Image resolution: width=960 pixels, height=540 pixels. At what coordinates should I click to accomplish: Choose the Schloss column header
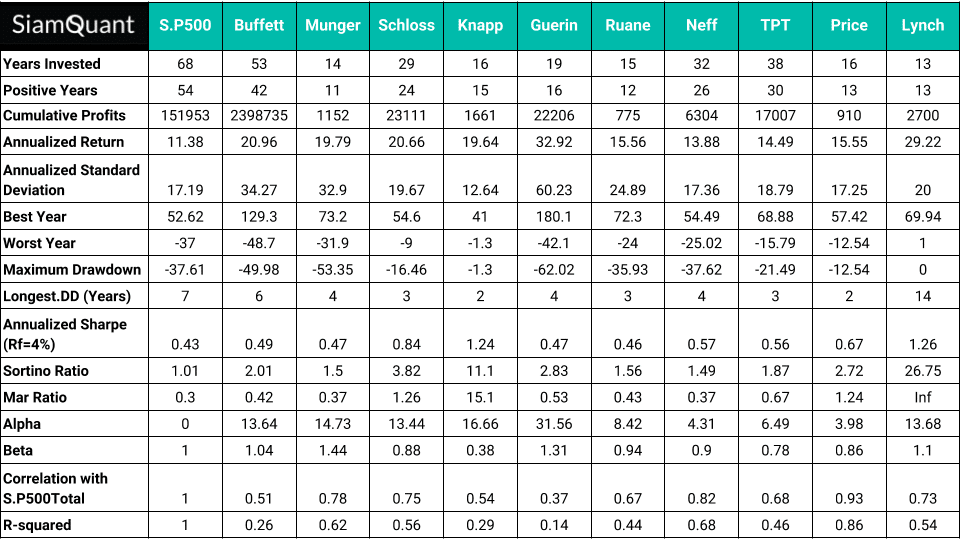[406, 25]
